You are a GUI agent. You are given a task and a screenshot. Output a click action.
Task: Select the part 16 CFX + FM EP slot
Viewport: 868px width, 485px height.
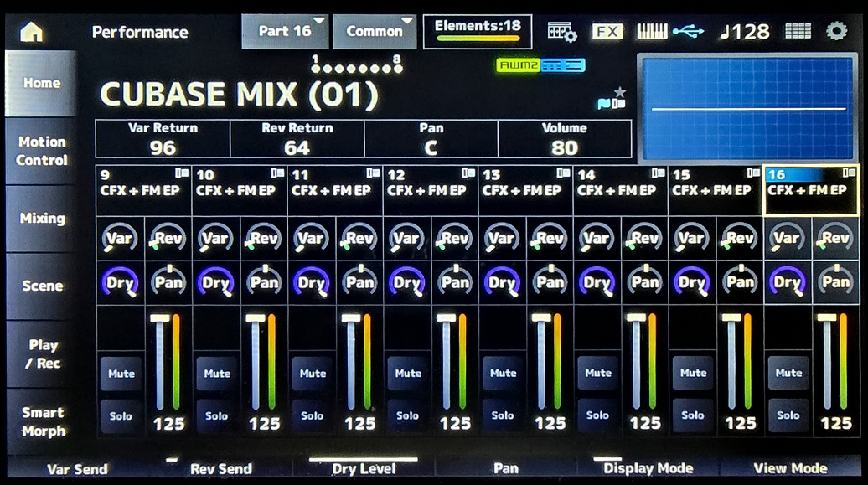coord(812,190)
